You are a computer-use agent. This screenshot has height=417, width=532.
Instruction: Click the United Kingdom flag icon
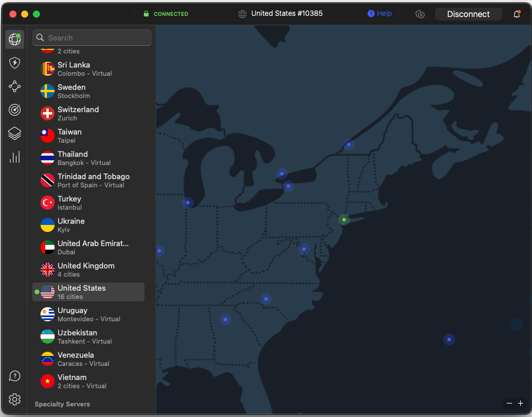coord(48,270)
